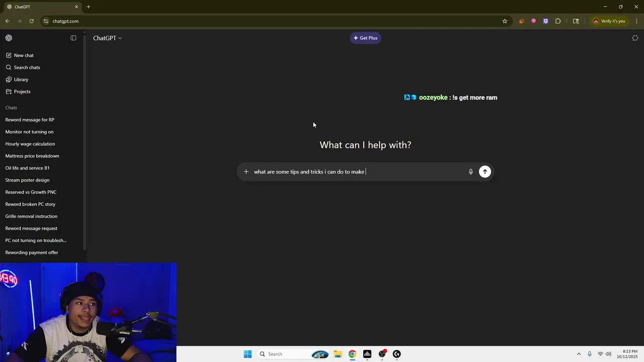Click the system tray microphone icon
Image resolution: width=644 pixels, height=362 pixels.
[x=590, y=354]
